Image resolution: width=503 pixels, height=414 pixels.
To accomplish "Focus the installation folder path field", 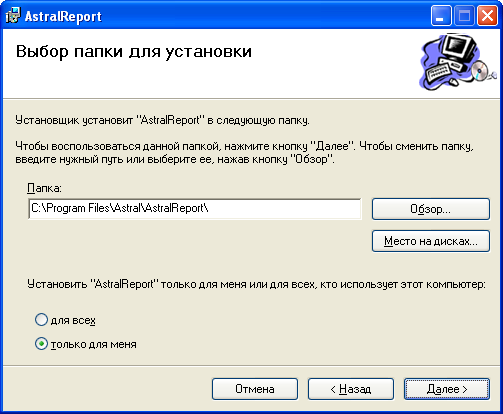I will 195,209.
